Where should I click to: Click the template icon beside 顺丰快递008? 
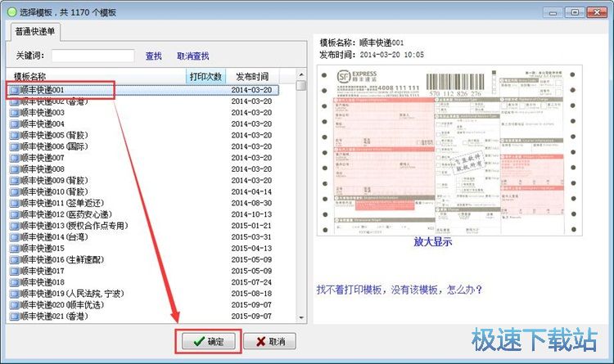pos(15,169)
